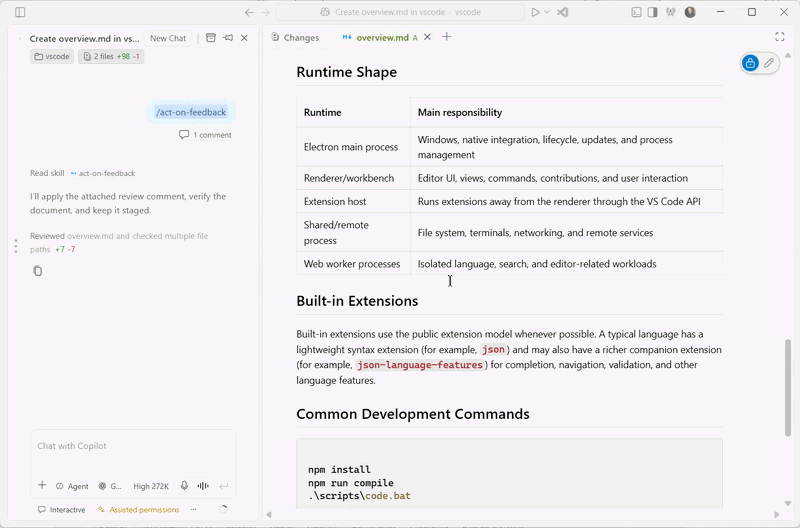
Task: Toggle fullscreen for the editor area
Action: (x=780, y=37)
